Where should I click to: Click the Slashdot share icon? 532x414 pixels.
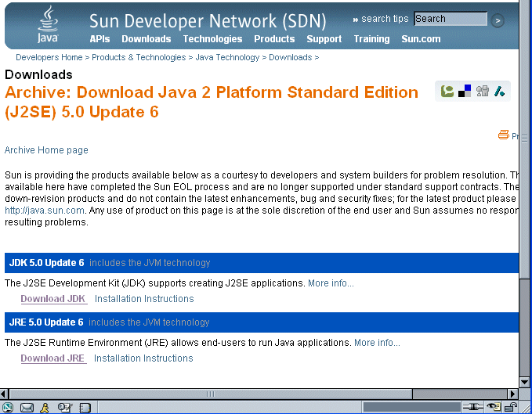click(499, 92)
